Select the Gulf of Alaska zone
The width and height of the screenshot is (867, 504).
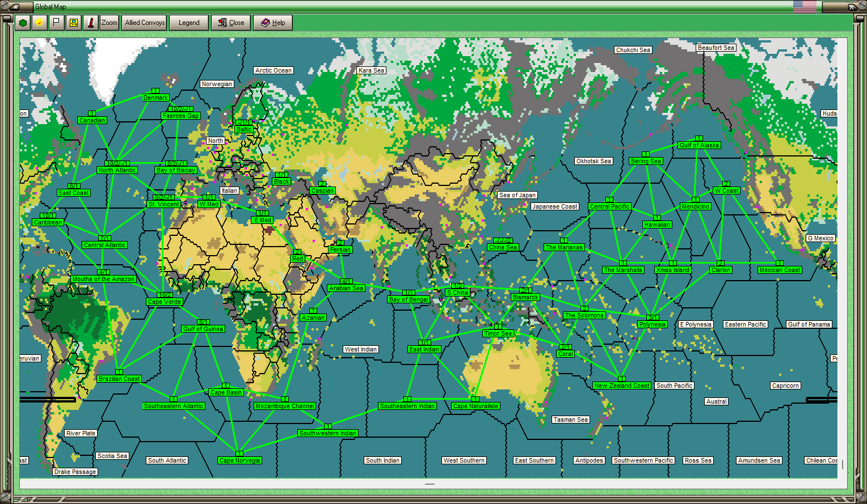pos(699,145)
